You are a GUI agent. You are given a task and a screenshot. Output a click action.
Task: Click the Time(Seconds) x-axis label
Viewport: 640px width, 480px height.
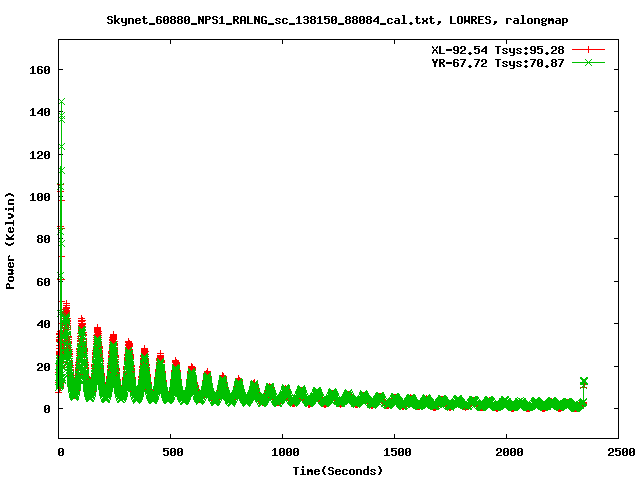tap(338, 471)
